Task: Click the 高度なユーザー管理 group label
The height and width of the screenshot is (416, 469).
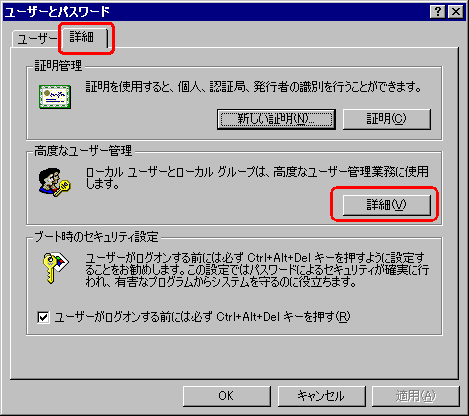Action: (x=83, y=151)
